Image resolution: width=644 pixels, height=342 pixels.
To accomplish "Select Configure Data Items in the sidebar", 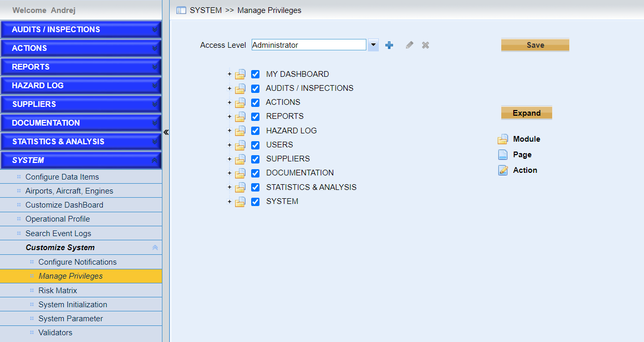I will pyautogui.click(x=62, y=177).
